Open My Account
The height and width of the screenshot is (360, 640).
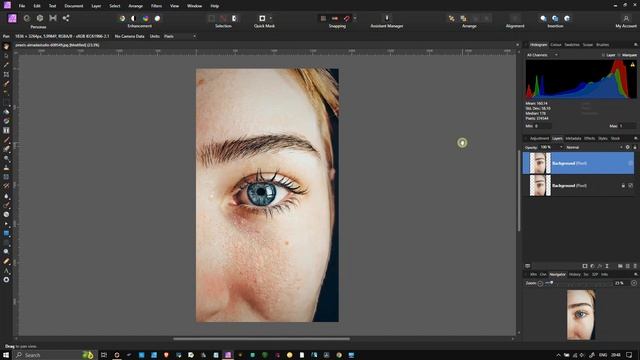(x=626, y=18)
